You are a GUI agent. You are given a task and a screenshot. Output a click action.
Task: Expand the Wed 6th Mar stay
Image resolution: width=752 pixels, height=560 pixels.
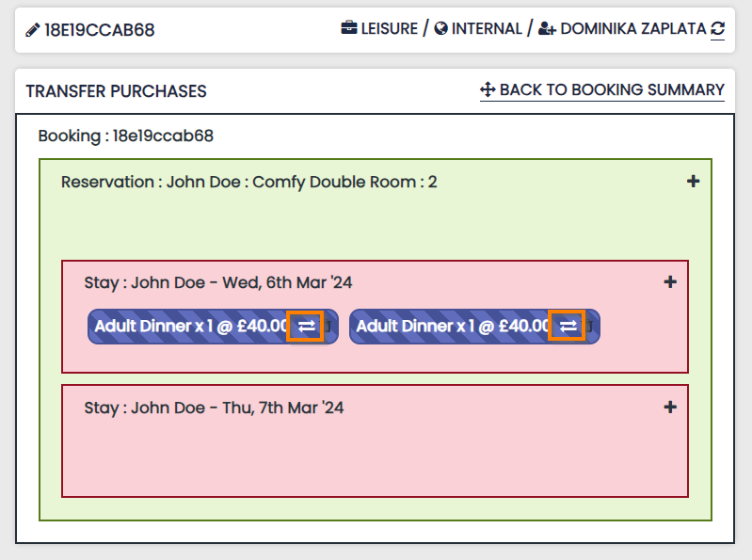click(670, 281)
